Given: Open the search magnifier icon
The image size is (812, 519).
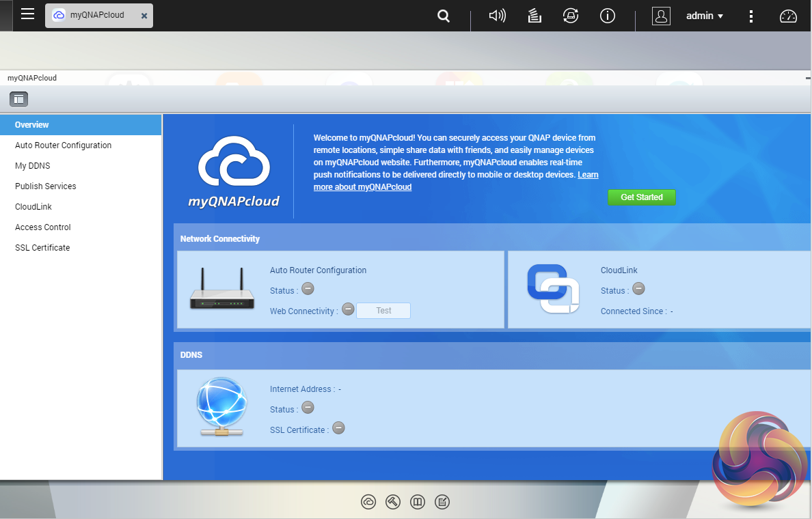Looking at the screenshot, I should tap(444, 16).
